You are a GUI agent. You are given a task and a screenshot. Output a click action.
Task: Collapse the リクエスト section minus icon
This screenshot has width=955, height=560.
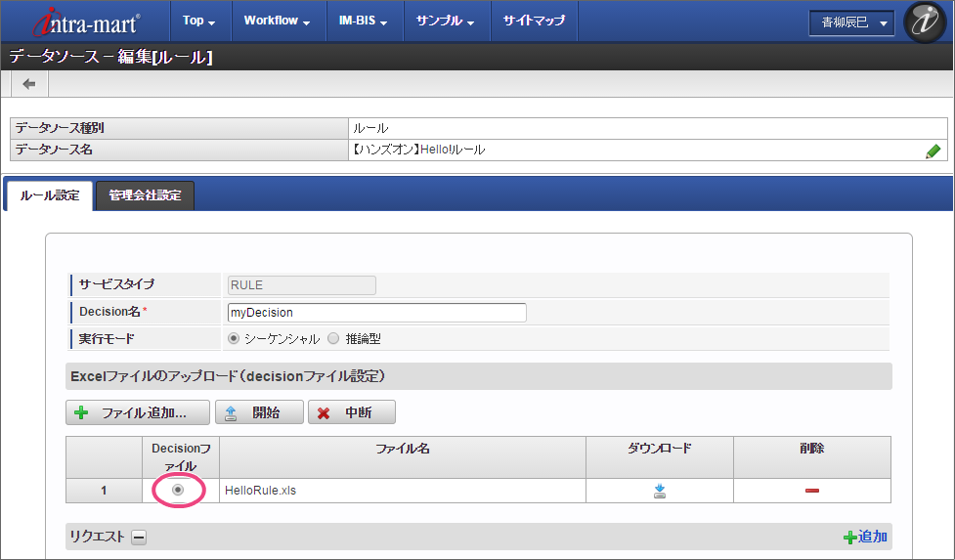tap(139, 537)
